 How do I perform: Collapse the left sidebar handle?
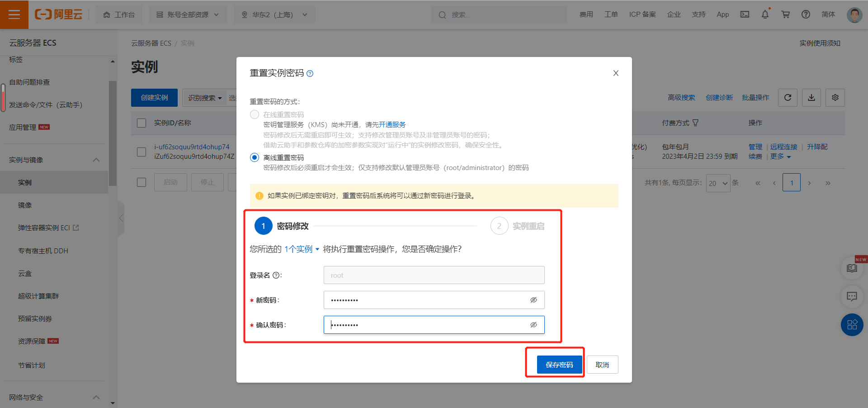pos(121,218)
